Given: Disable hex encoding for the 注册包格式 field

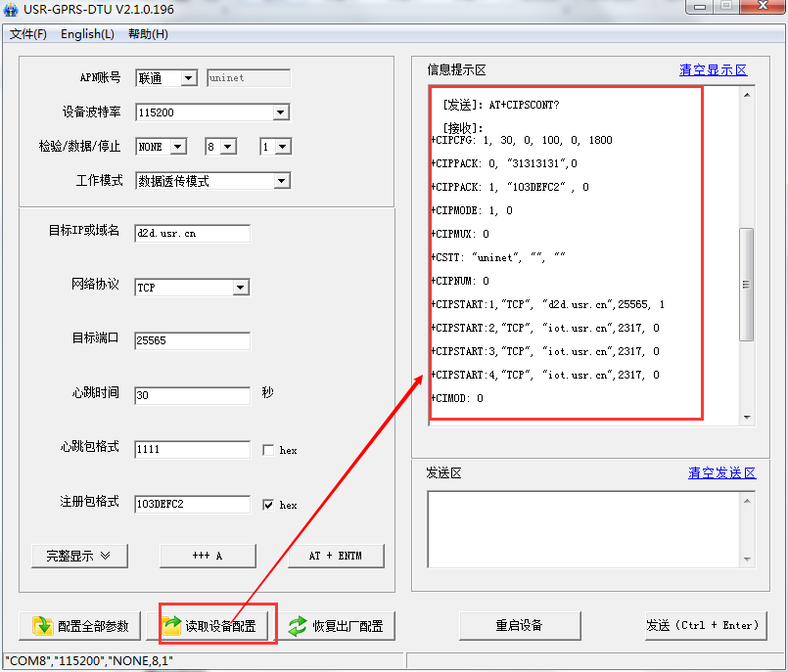Looking at the screenshot, I should 270,505.
